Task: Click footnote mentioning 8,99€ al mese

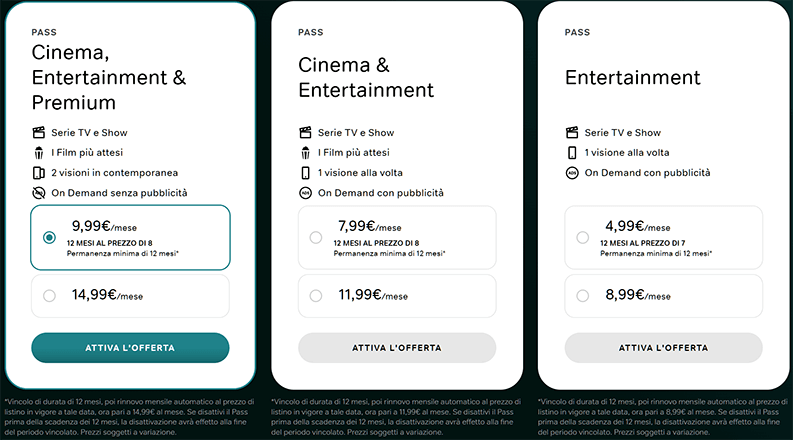Action: point(663,417)
